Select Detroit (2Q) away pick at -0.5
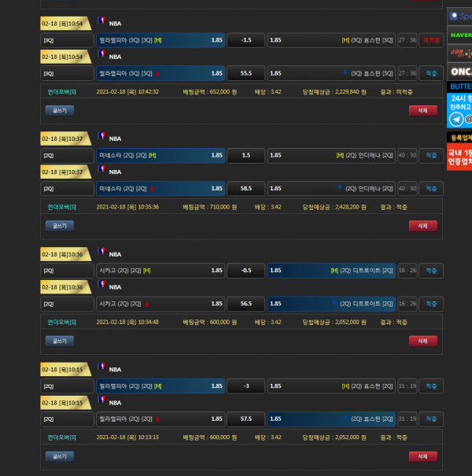The height and width of the screenshot is (476, 472). click(x=331, y=271)
